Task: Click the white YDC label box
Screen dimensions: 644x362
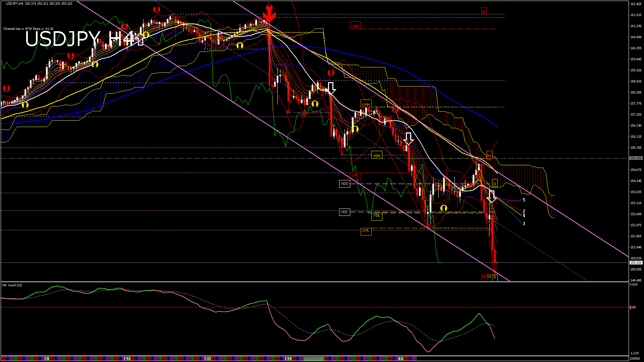Action: (344, 212)
